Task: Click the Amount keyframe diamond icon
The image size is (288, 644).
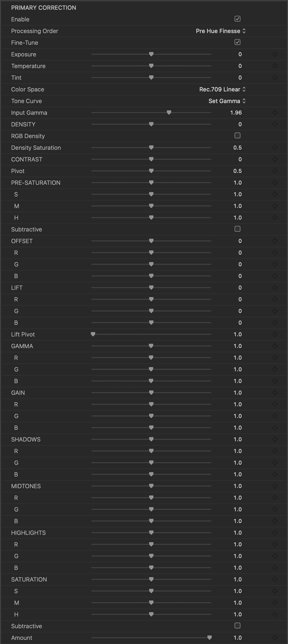Action: click(275, 638)
